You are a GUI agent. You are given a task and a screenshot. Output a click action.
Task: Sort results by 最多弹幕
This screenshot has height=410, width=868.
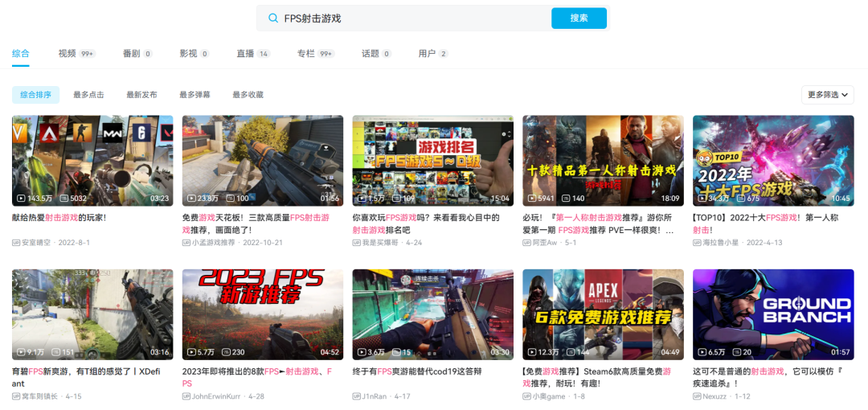point(194,95)
